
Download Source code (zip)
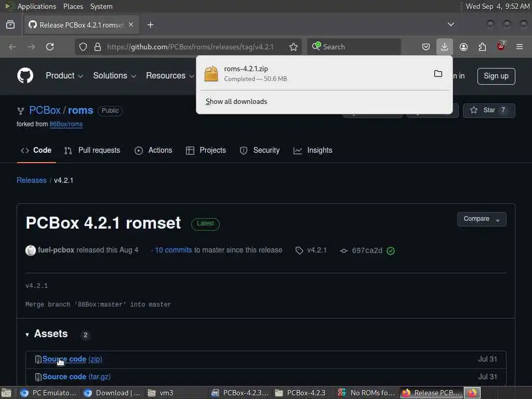click(x=72, y=359)
